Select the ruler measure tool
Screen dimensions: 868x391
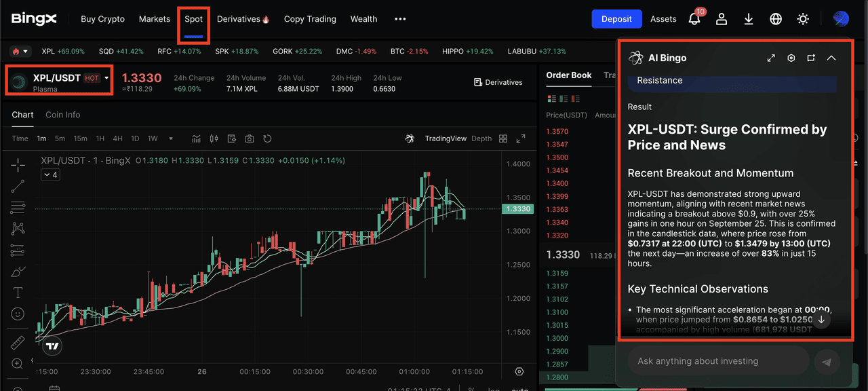click(18, 343)
